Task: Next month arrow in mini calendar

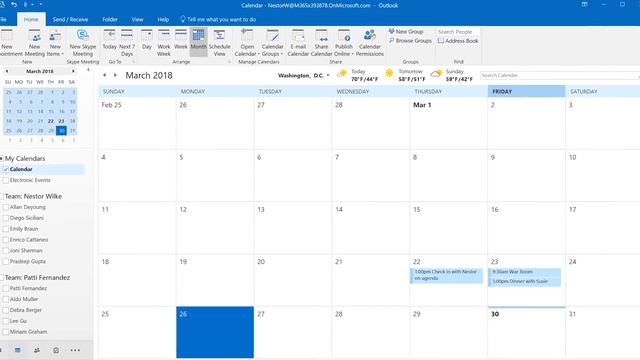Action: point(73,71)
